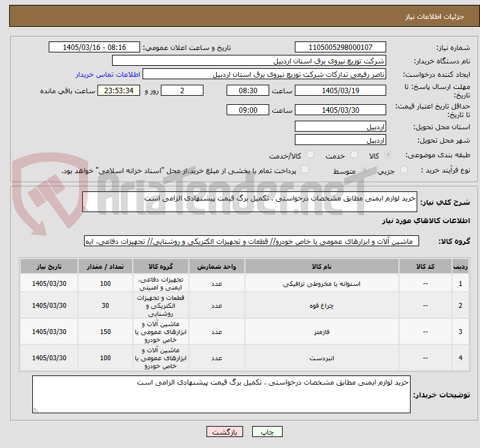Click the بازگشت (back) button
This screenshot has width=480, height=448.
(x=225, y=432)
